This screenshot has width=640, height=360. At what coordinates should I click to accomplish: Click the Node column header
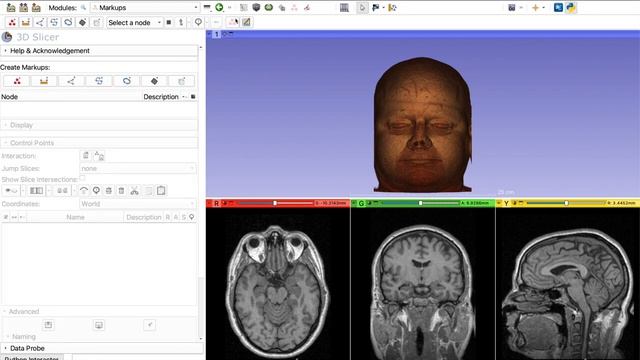coord(9,97)
